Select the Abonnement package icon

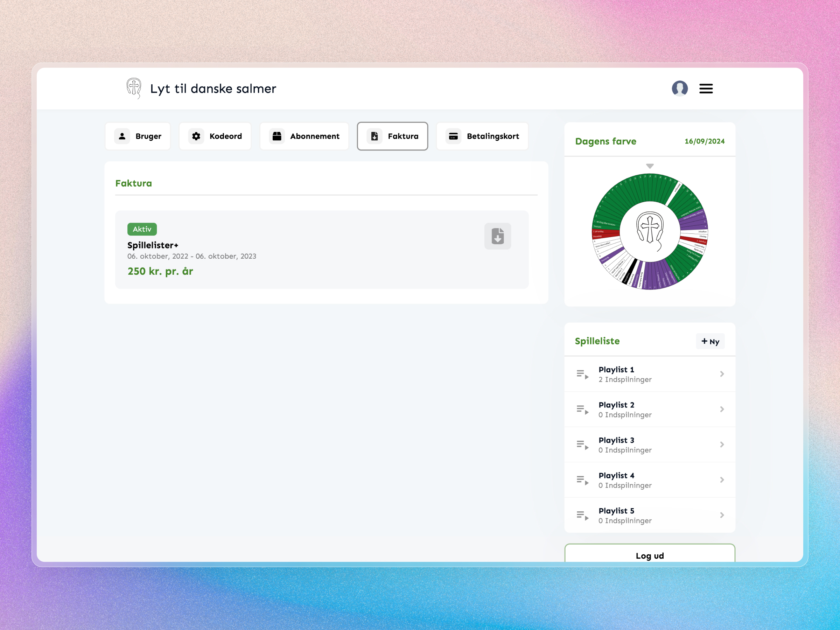point(277,136)
